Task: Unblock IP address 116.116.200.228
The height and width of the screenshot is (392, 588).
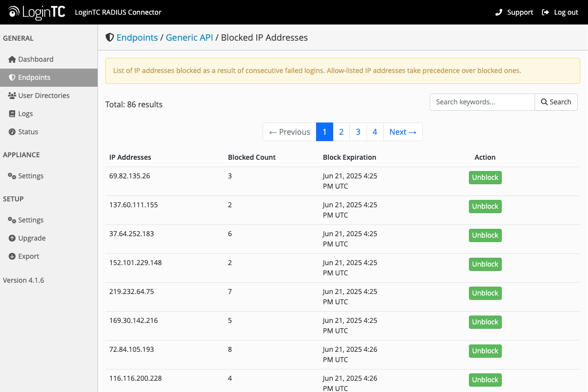Action: tap(485, 380)
